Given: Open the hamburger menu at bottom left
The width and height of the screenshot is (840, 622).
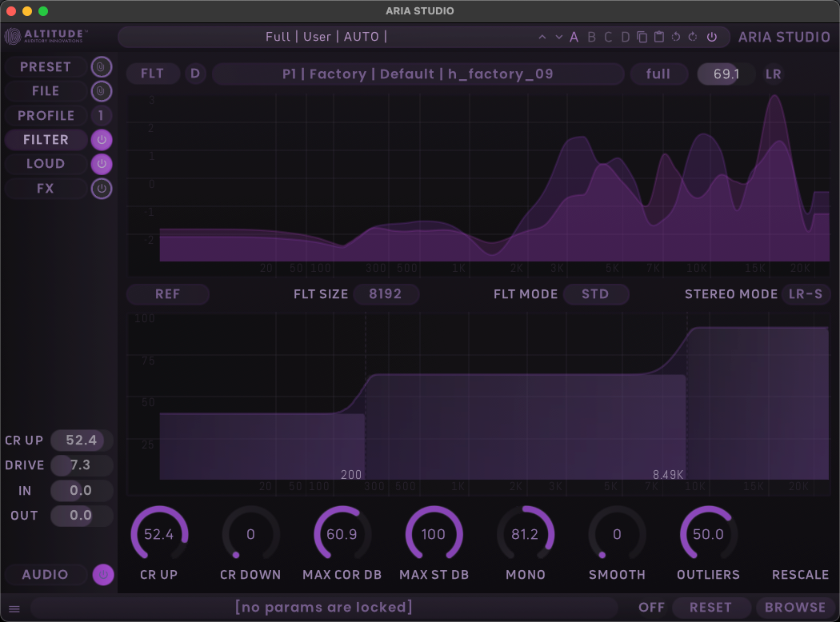Looking at the screenshot, I should coord(14,608).
